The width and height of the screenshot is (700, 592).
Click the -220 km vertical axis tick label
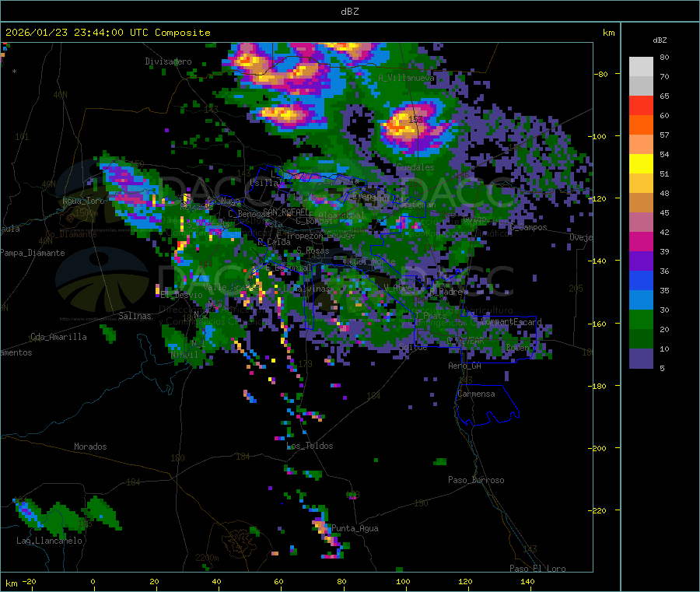(597, 510)
